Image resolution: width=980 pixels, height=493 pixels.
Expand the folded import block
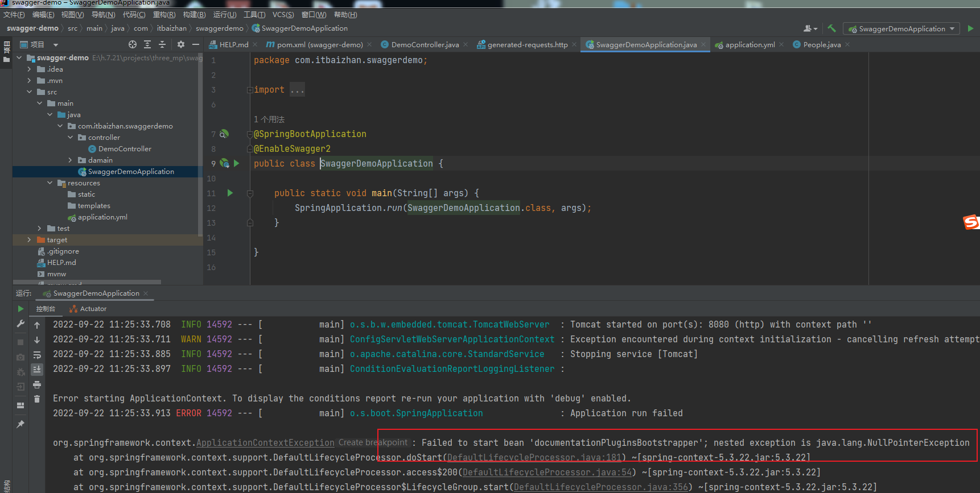(250, 90)
